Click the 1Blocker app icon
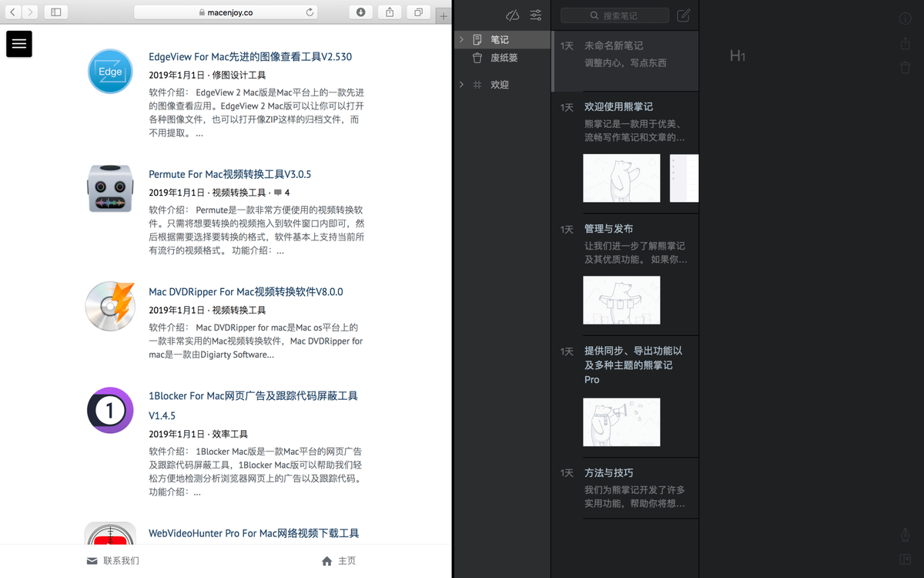The width and height of the screenshot is (924, 578). (110, 410)
